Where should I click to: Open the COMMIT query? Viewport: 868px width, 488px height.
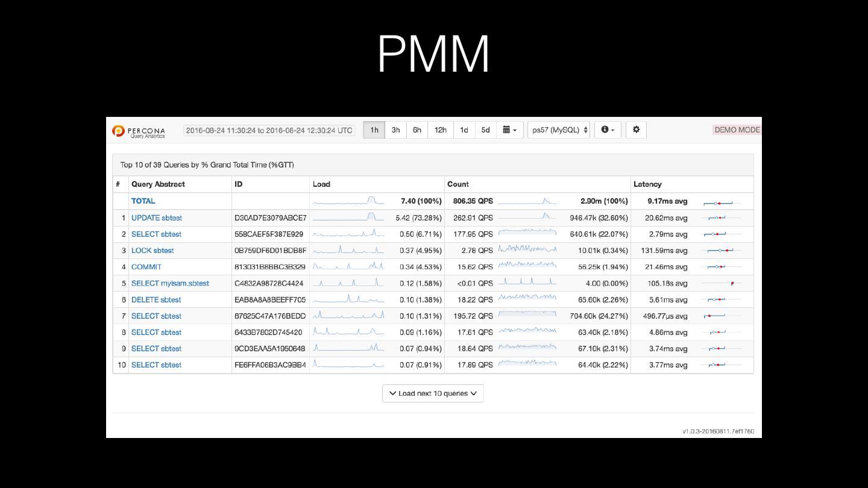coord(146,266)
